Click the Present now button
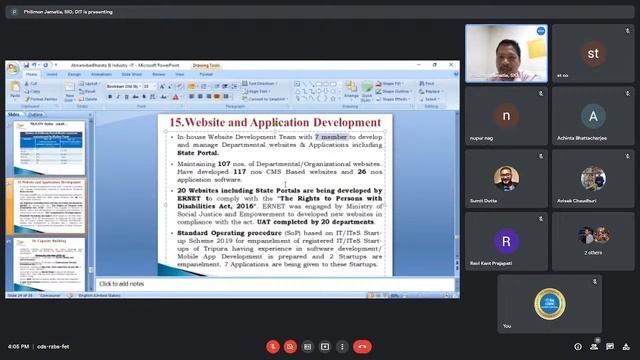 point(325,347)
